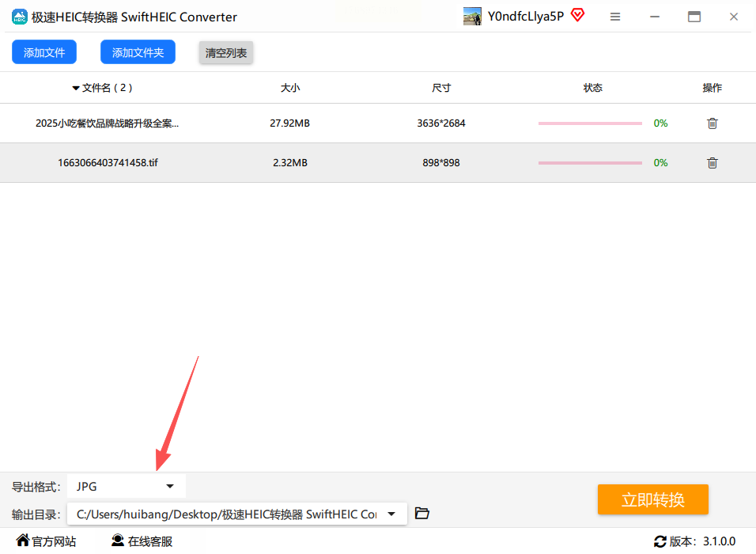The width and height of the screenshot is (756, 554).
Task: Click the 官方网站 home icon
Action: (23, 540)
